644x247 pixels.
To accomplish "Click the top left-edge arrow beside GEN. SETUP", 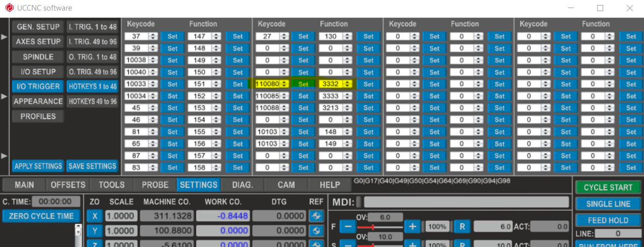I will (5, 37).
